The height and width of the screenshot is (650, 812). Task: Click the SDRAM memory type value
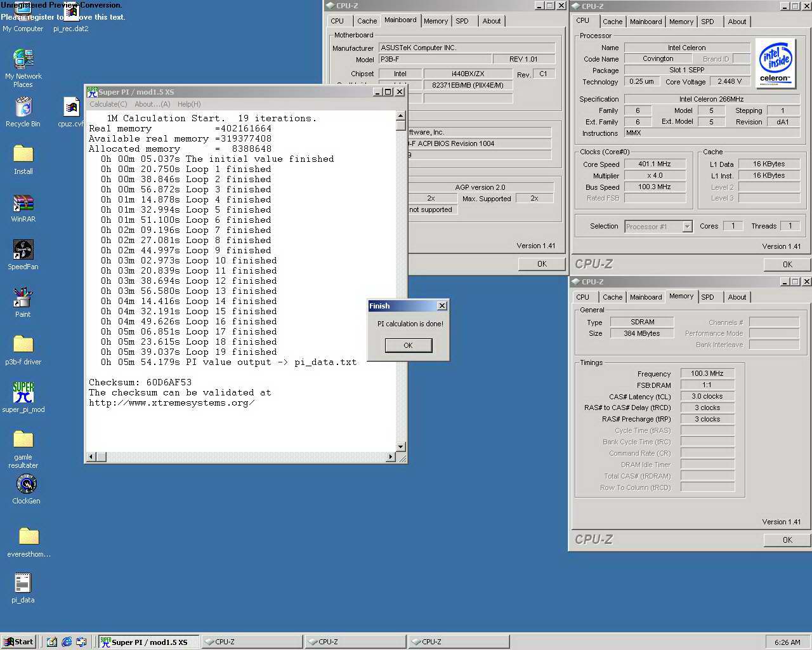tap(642, 322)
